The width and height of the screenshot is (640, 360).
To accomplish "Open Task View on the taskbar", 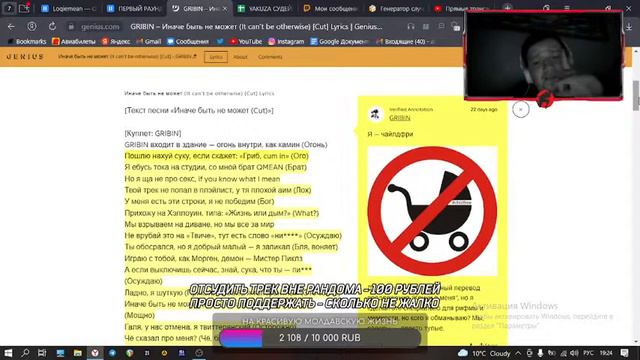I will point(42,353).
